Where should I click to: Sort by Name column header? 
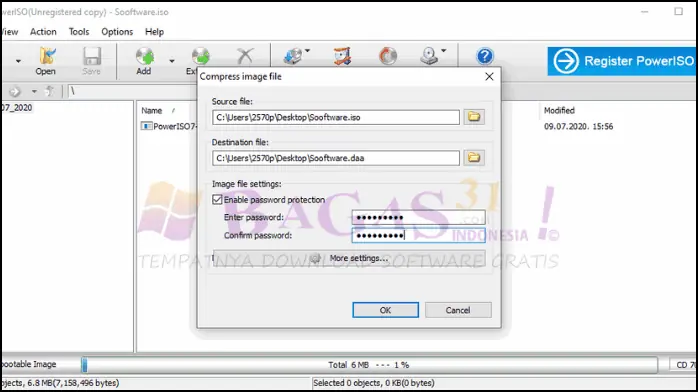pyautogui.click(x=152, y=110)
